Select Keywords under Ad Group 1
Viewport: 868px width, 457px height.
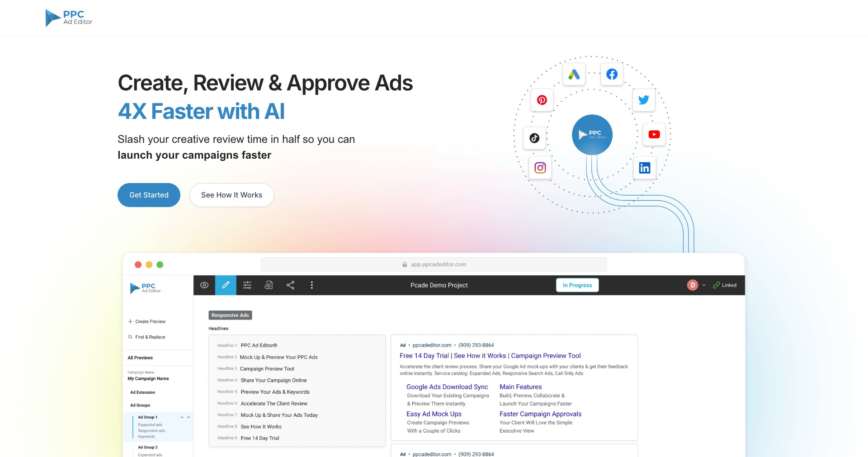coord(146,437)
